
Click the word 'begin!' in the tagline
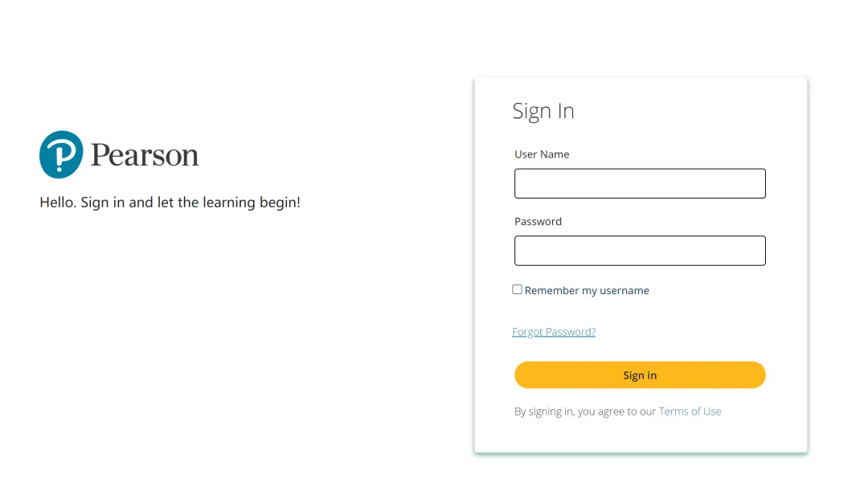pyautogui.click(x=280, y=203)
